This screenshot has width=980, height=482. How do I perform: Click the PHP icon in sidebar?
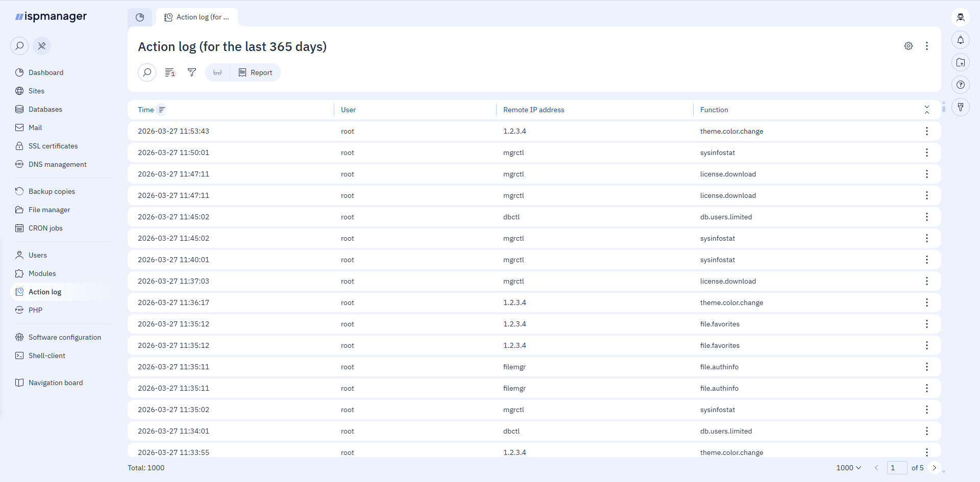19,310
